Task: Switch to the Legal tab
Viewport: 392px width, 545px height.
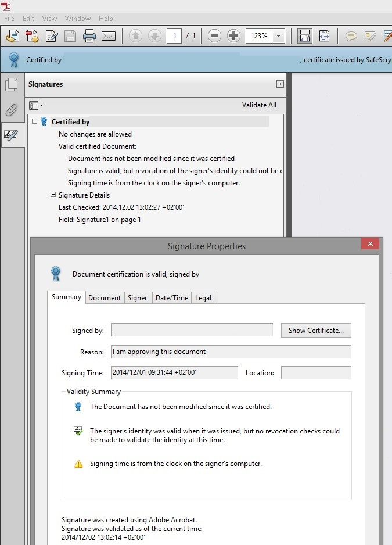Action: pyautogui.click(x=203, y=298)
